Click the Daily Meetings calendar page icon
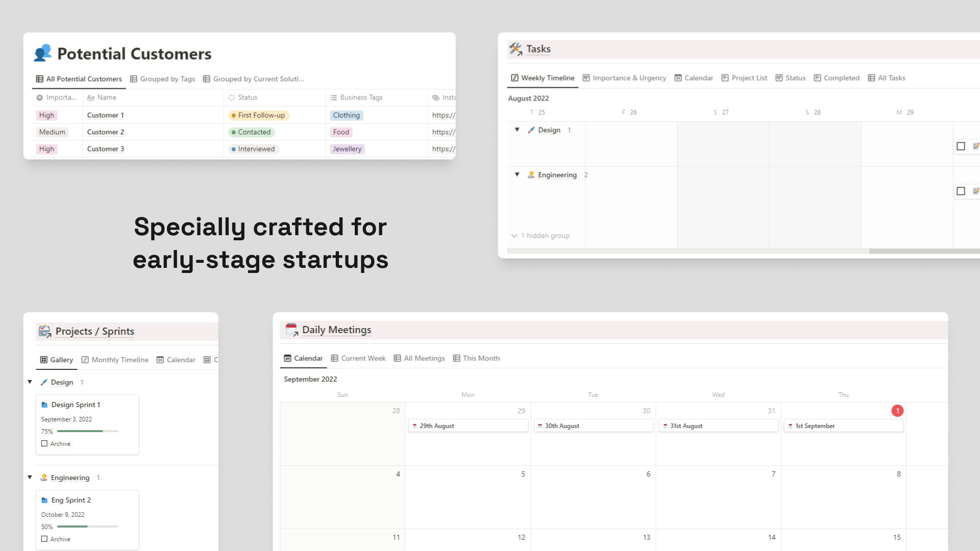980x551 pixels. click(x=292, y=330)
